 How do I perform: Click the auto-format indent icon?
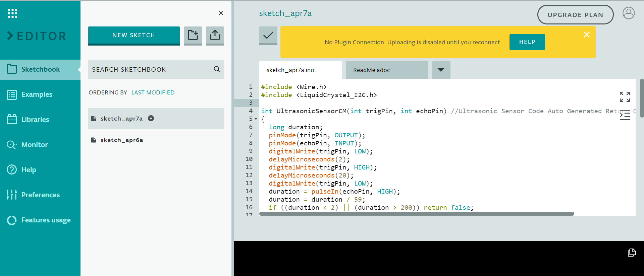pos(625,116)
